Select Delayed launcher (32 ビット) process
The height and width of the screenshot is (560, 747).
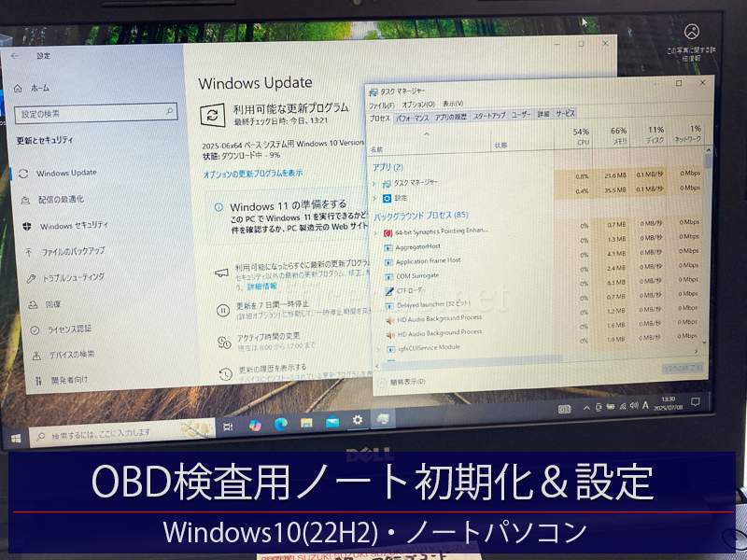click(433, 304)
